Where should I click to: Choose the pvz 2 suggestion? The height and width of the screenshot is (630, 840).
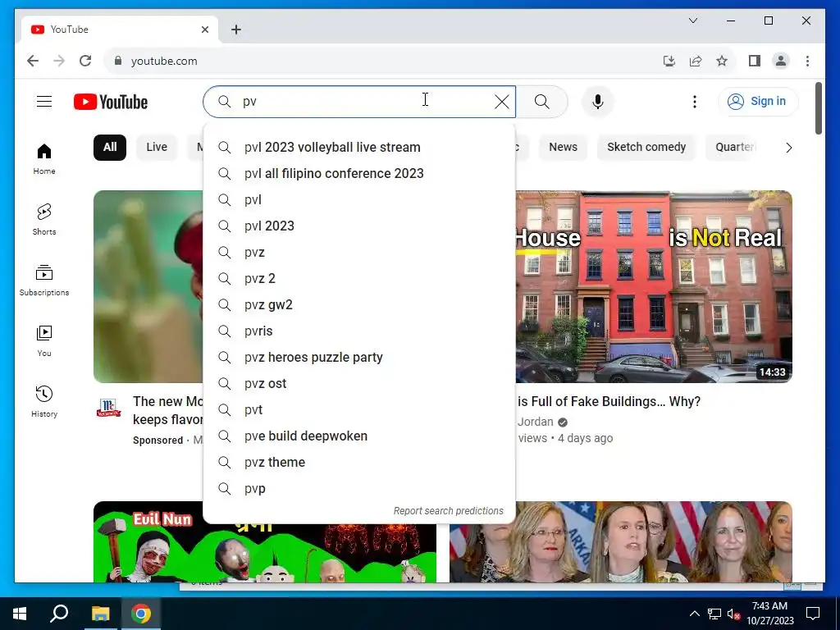pos(359,279)
